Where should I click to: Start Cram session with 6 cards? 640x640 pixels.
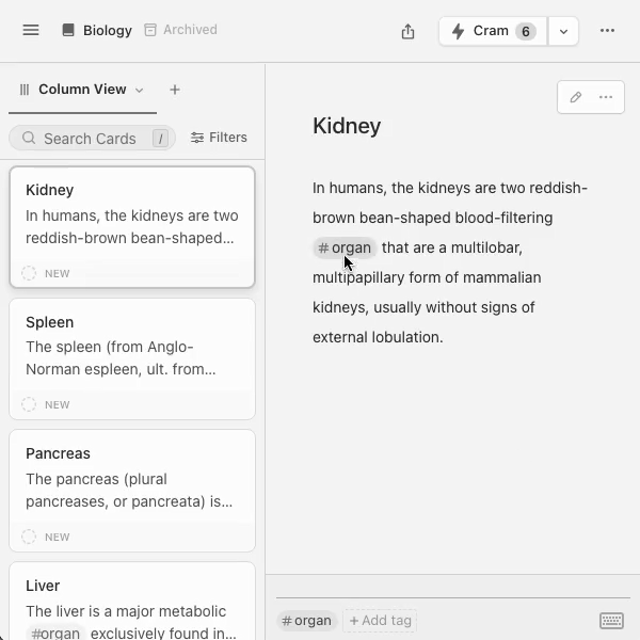(493, 31)
